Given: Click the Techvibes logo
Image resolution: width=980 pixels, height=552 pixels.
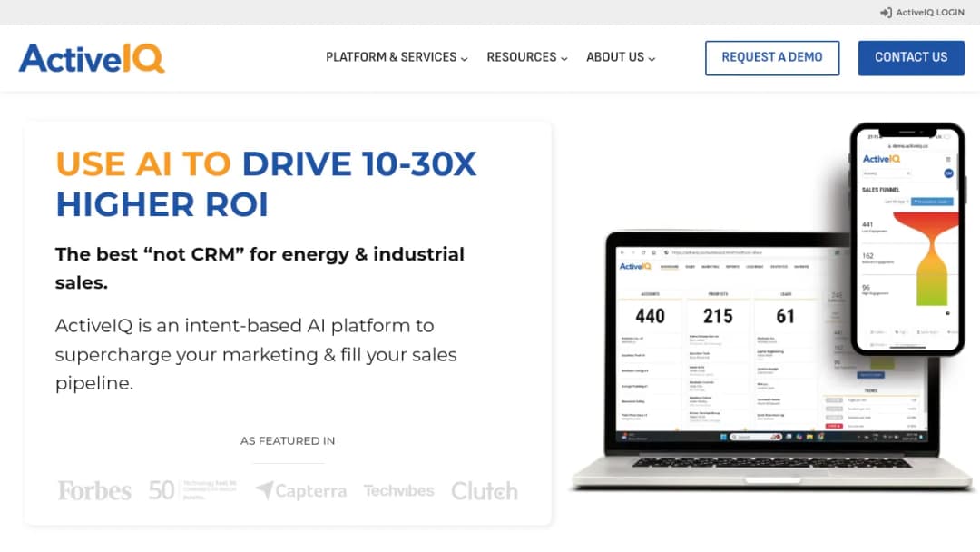Looking at the screenshot, I should 398,491.
